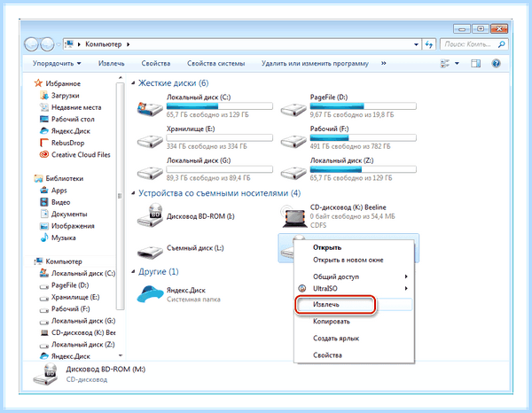Select Хранилище (E:) drive icon
The width and height of the screenshot is (532, 413).
[150, 141]
